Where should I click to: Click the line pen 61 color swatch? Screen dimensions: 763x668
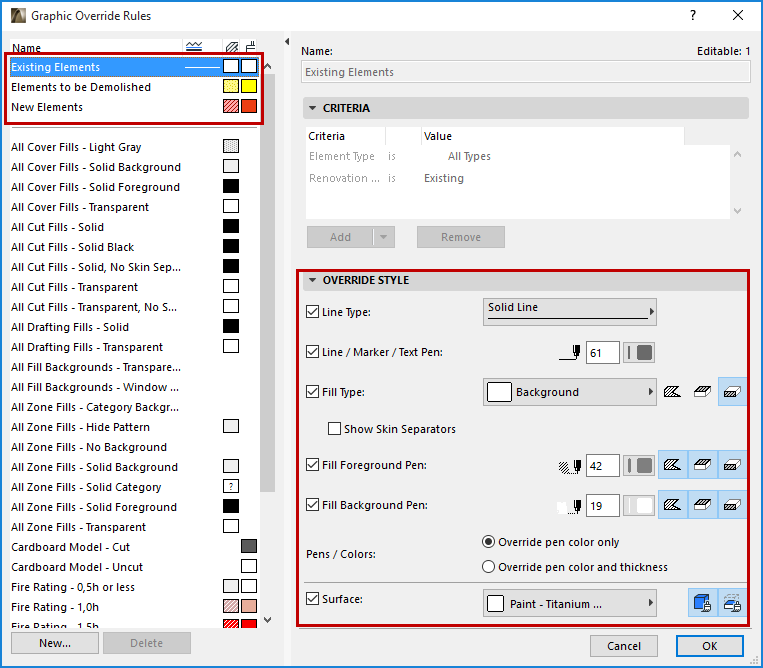pos(639,353)
